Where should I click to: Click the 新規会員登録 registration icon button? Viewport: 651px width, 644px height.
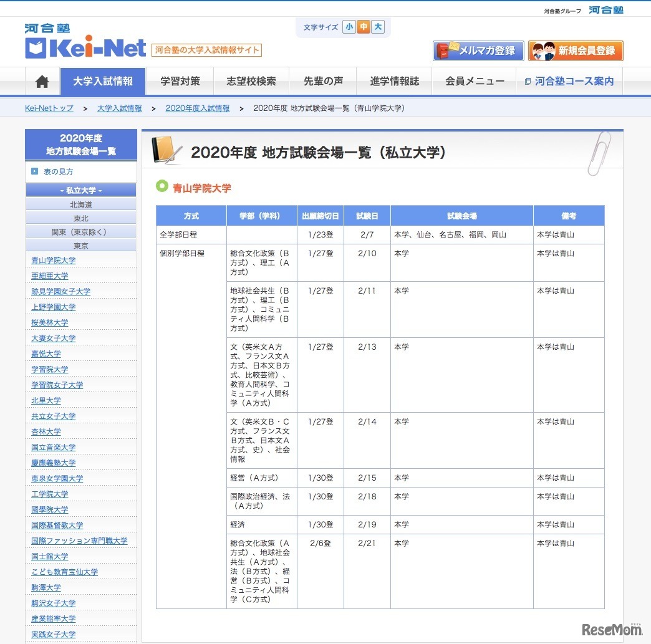575,50
